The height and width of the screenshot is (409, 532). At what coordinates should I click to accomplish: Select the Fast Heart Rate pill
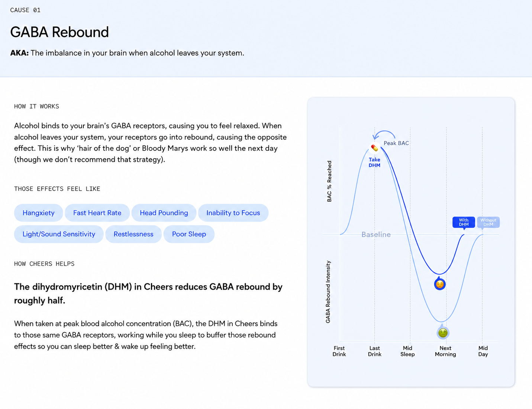point(97,213)
